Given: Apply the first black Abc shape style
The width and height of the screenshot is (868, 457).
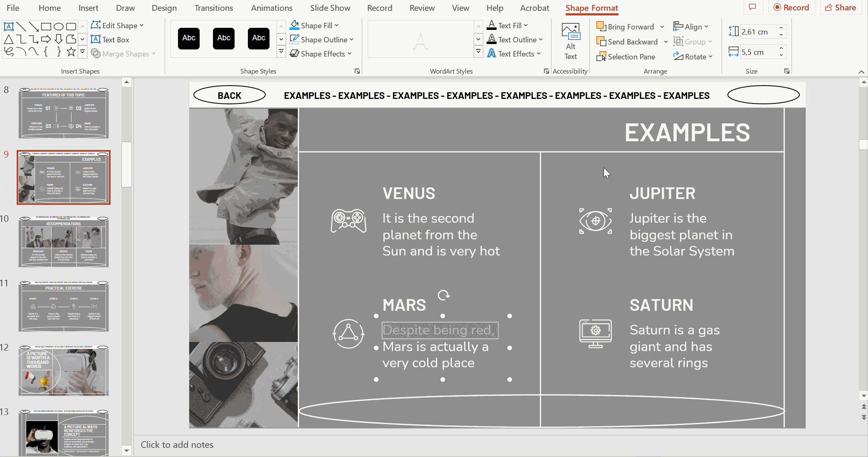Looking at the screenshot, I should pos(189,38).
